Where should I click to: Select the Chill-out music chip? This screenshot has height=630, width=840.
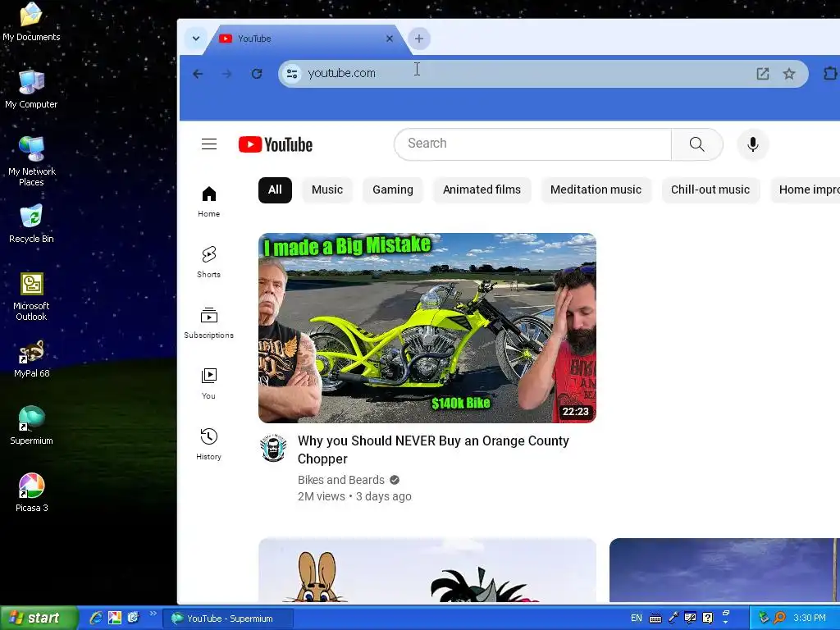tap(710, 189)
